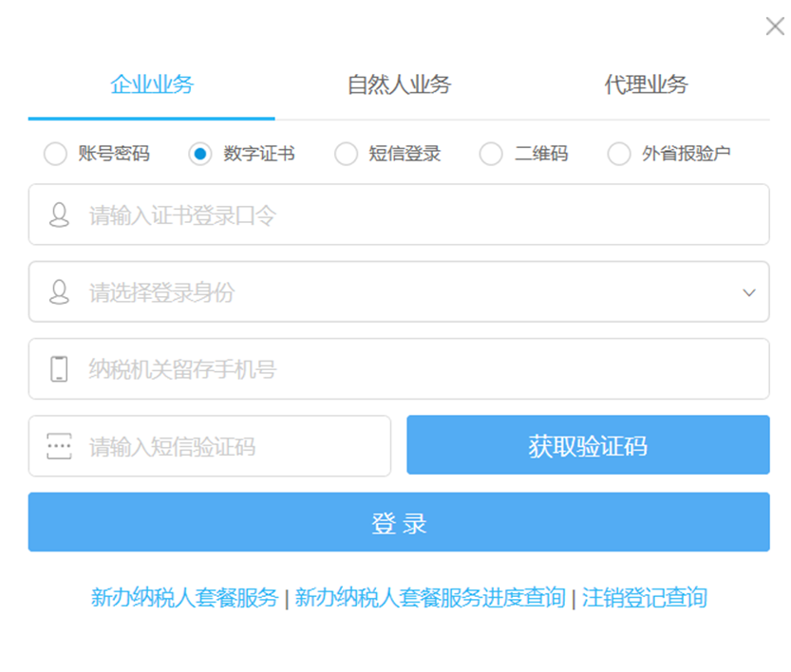This screenshot has height=672, width=791.
Task: Click user icon in certificate password field
Action: [59, 215]
